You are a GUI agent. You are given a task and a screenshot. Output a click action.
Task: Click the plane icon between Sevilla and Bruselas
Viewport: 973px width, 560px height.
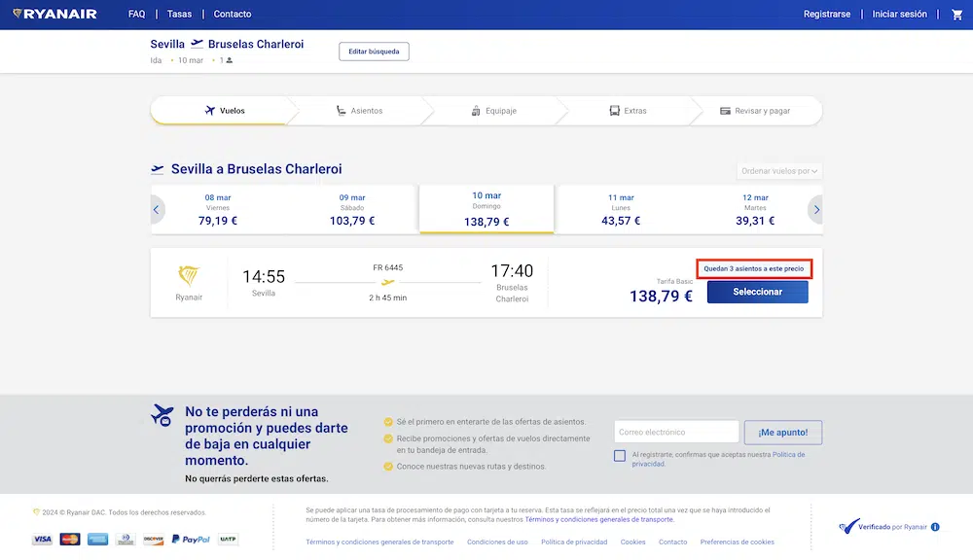[x=197, y=44]
